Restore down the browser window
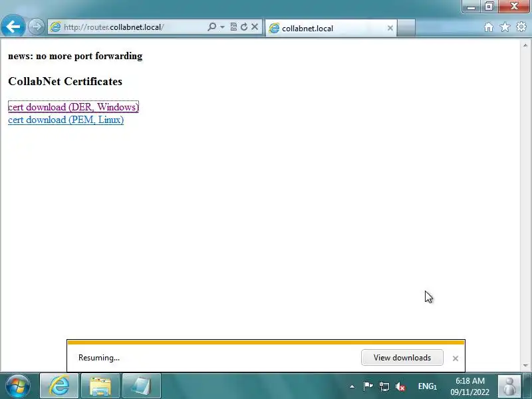Screen dimensions: 532x399 click(x=489, y=7)
